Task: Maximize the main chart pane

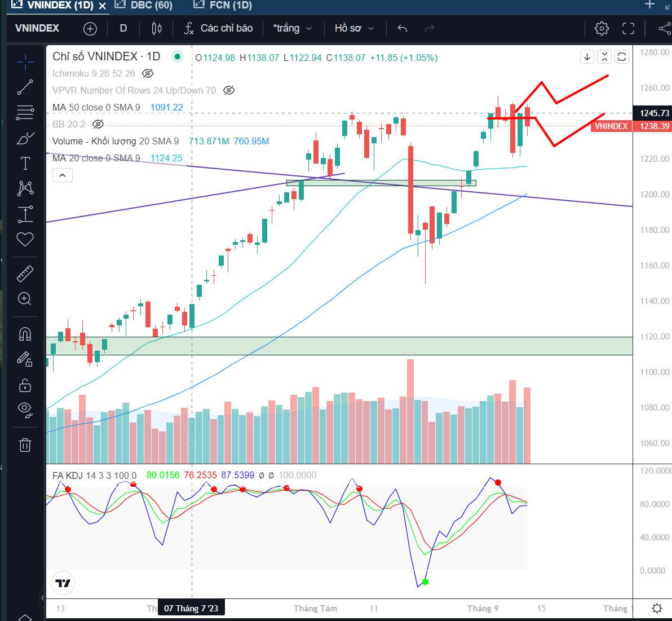Action: [622, 56]
